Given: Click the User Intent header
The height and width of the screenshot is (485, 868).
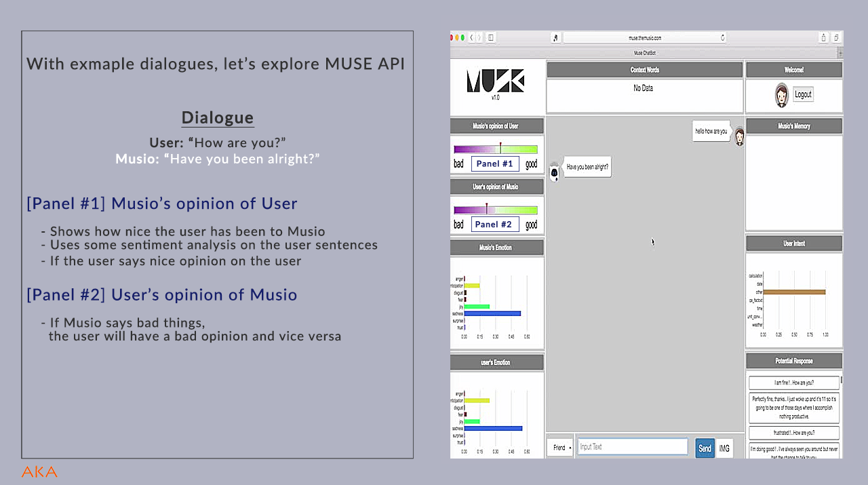Looking at the screenshot, I should [x=793, y=243].
